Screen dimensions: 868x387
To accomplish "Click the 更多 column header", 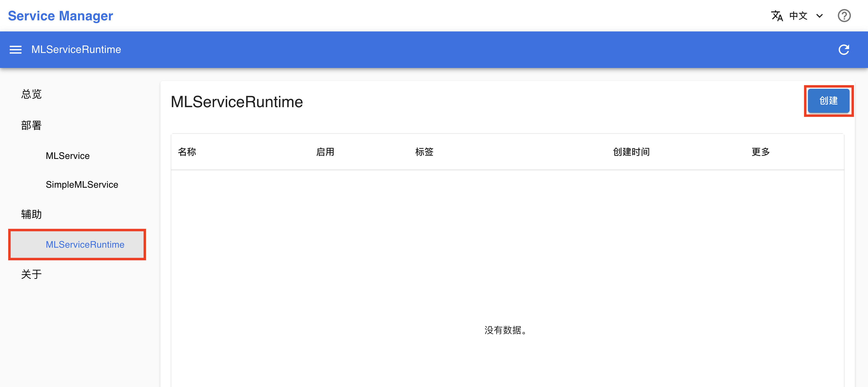I will (x=760, y=152).
